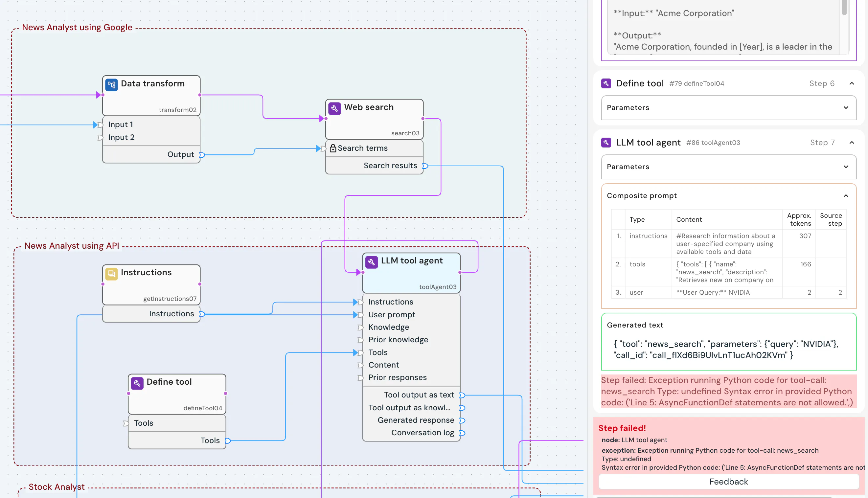
Task: Click the LLM tool agent icon in Step 7 panel
Action: click(606, 143)
